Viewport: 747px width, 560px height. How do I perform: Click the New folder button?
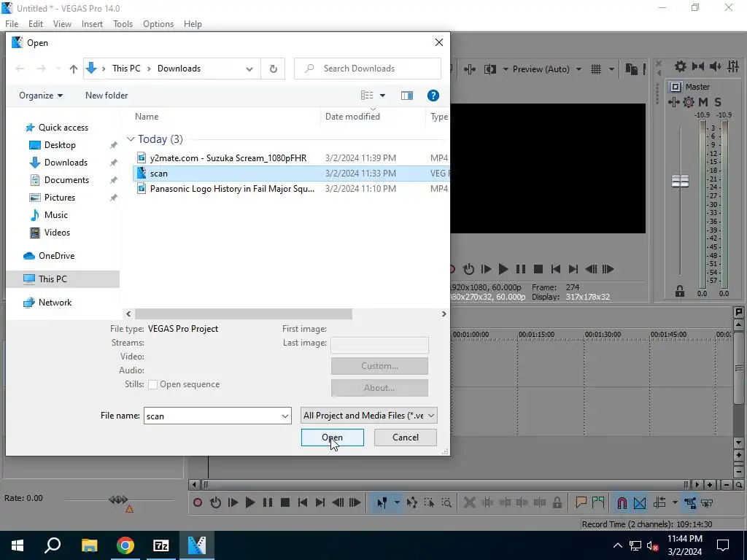point(107,96)
